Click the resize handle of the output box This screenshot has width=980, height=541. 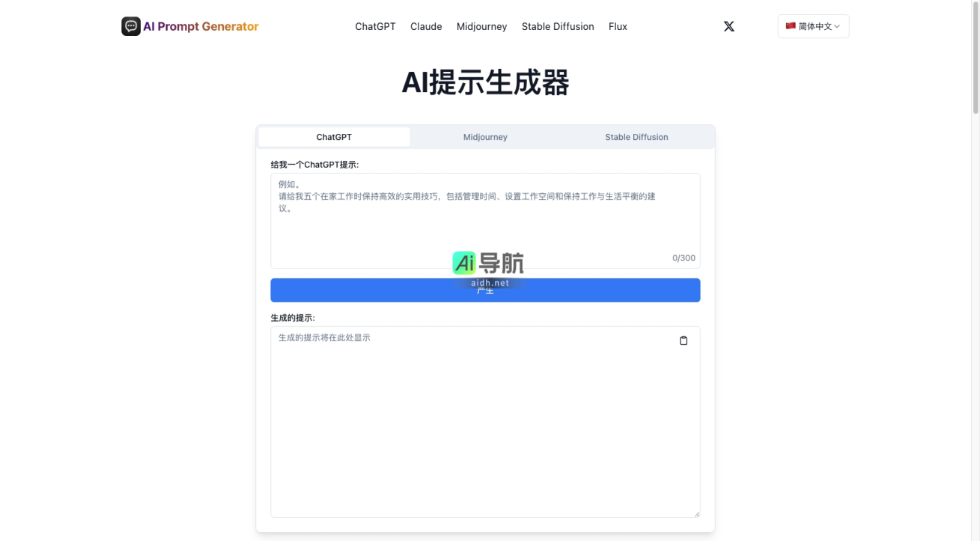tap(696, 513)
